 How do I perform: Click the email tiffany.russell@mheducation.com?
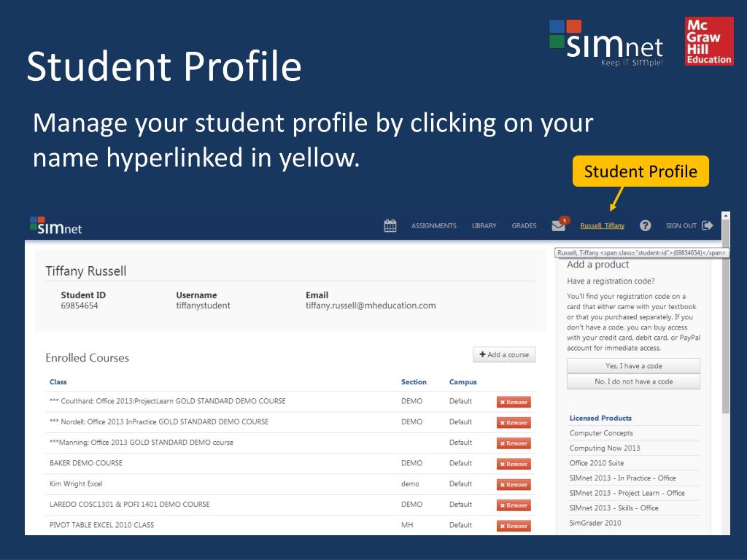point(371,306)
